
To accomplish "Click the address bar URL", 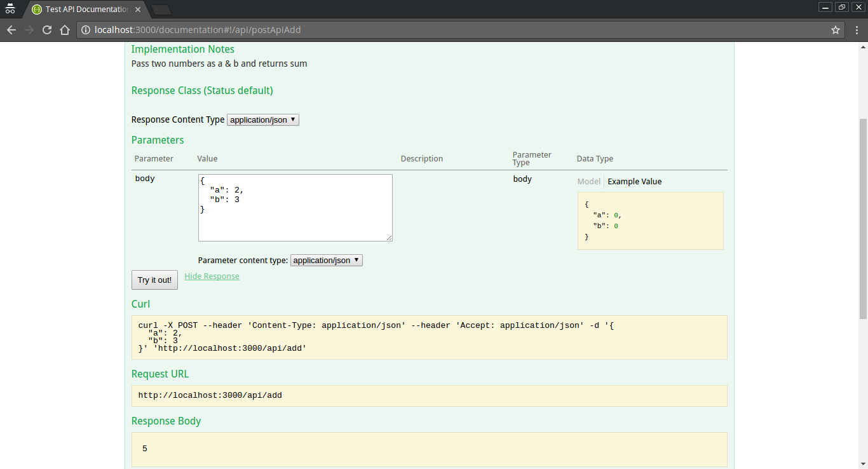I will coord(198,30).
